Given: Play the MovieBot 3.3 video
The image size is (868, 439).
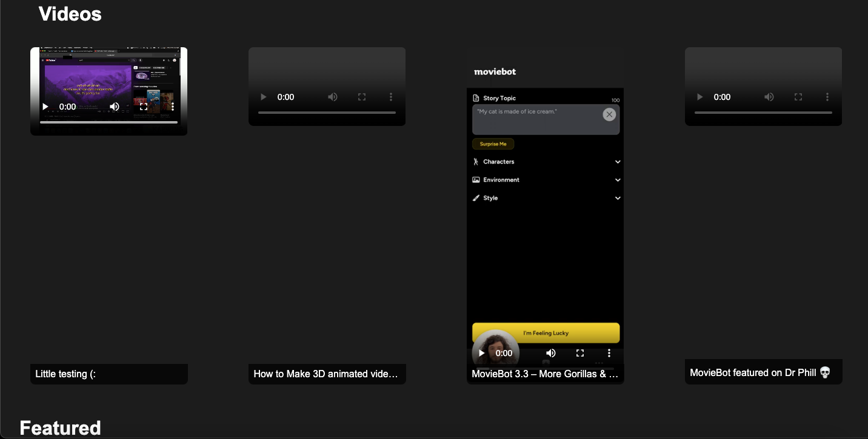Looking at the screenshot, I should pyautogui.click(x=481, y=353).
